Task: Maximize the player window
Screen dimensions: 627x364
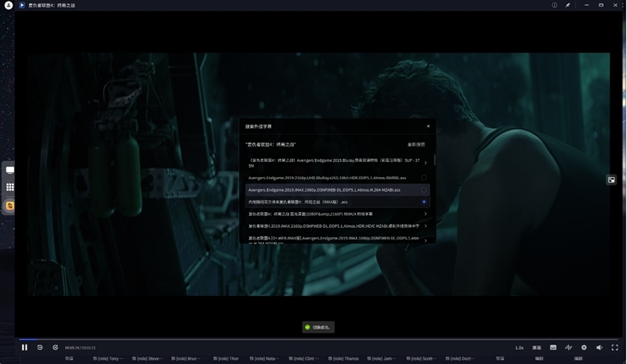Action: (x=601, y=5)
